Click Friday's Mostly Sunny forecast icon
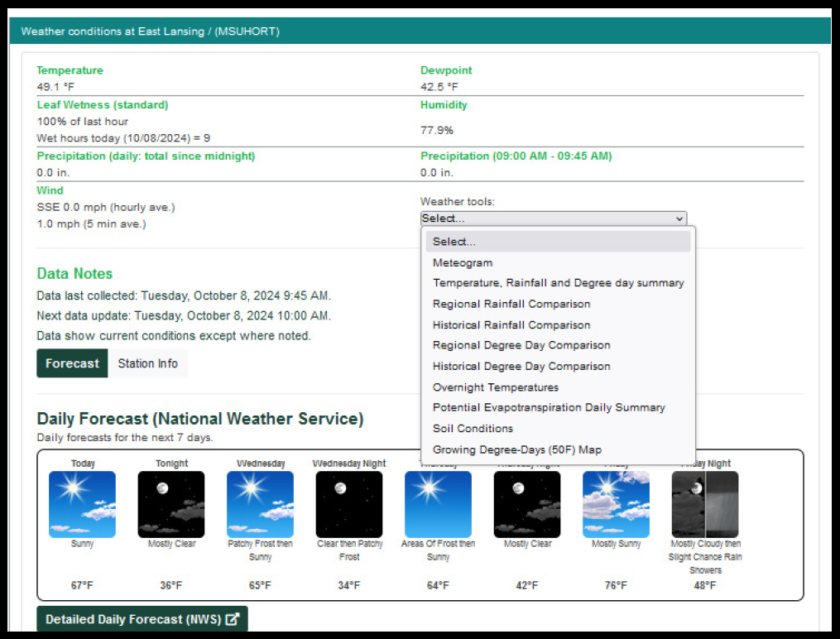Viewport: 840px width, 639px height. 615,503
